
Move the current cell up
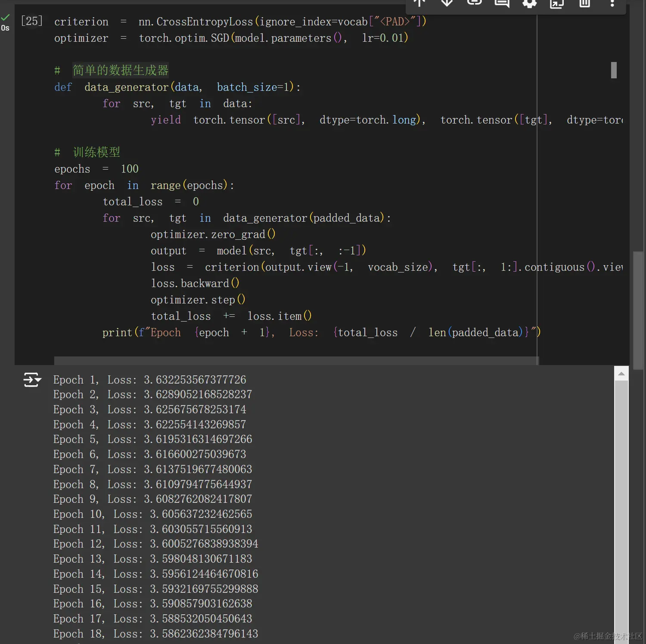click(x=418, y=3)
